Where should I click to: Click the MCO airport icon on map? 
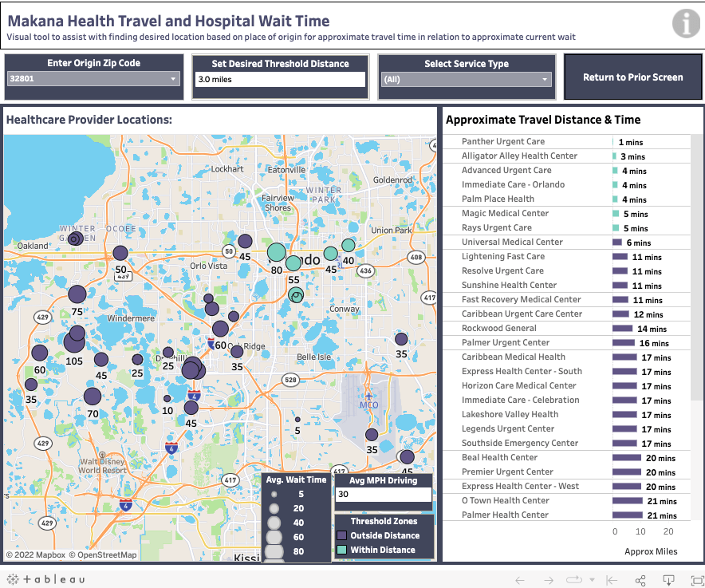point(368,397)
